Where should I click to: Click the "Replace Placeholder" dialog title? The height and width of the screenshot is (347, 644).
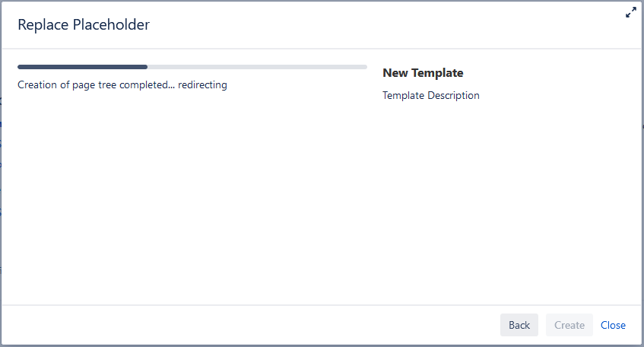pyautogui.click(x=84, y=25)
